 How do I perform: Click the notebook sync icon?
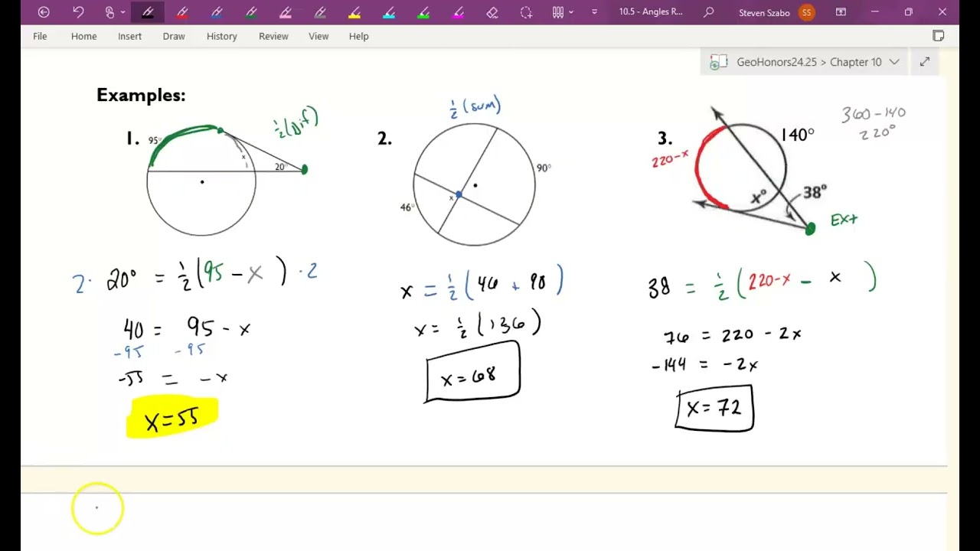pos(717,62)
